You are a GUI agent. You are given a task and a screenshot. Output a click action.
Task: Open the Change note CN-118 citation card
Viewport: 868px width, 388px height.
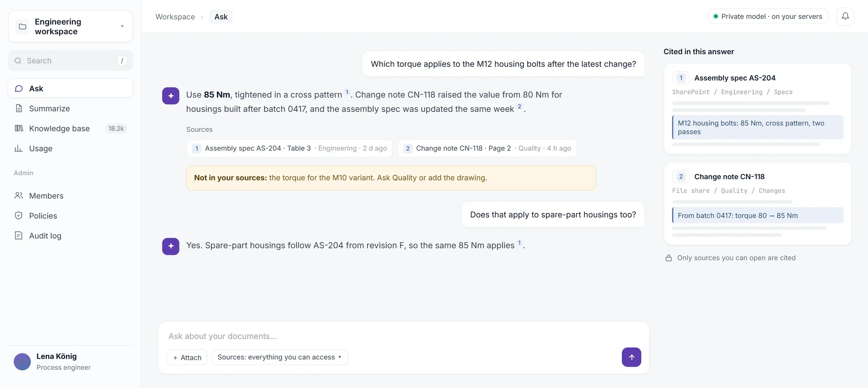click(x=757, y=204)
